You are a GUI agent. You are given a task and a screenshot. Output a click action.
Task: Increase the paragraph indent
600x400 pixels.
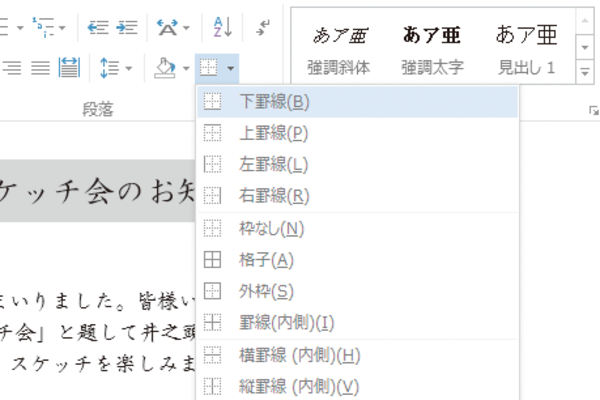point(127,28)
